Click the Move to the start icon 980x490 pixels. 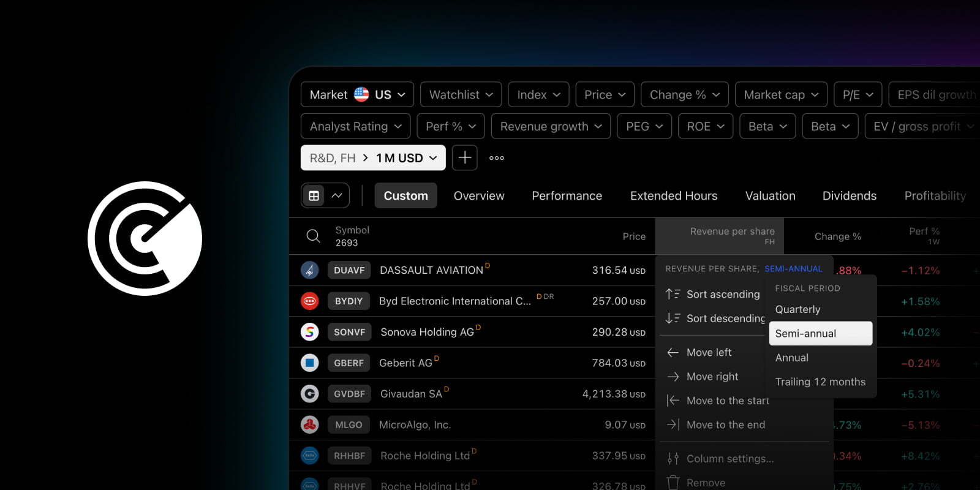[673, 401]
